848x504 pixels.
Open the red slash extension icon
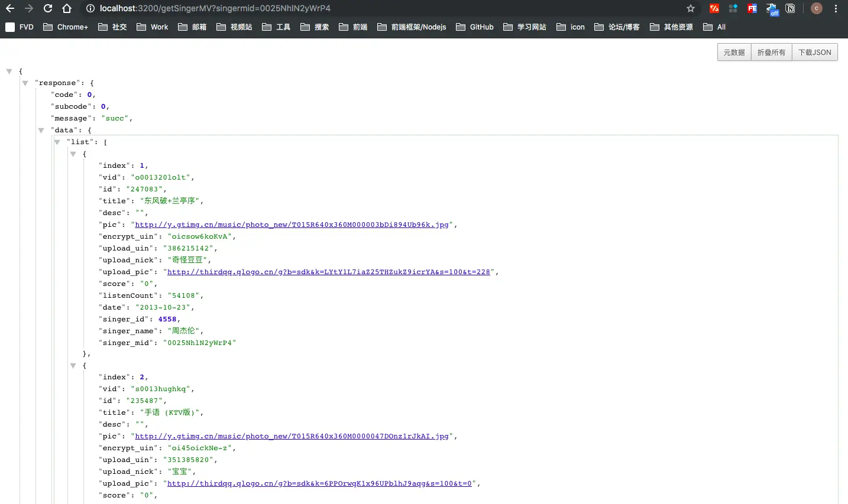click(714, 8)
